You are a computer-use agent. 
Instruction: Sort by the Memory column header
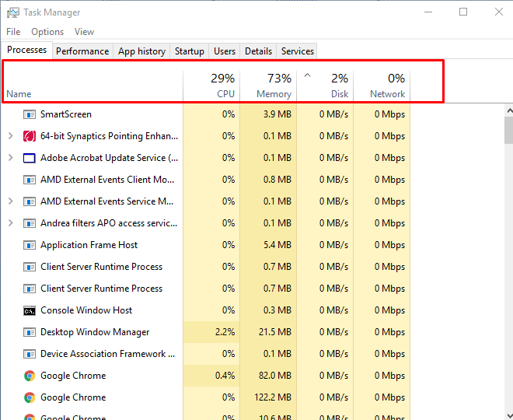coord(268,86)
